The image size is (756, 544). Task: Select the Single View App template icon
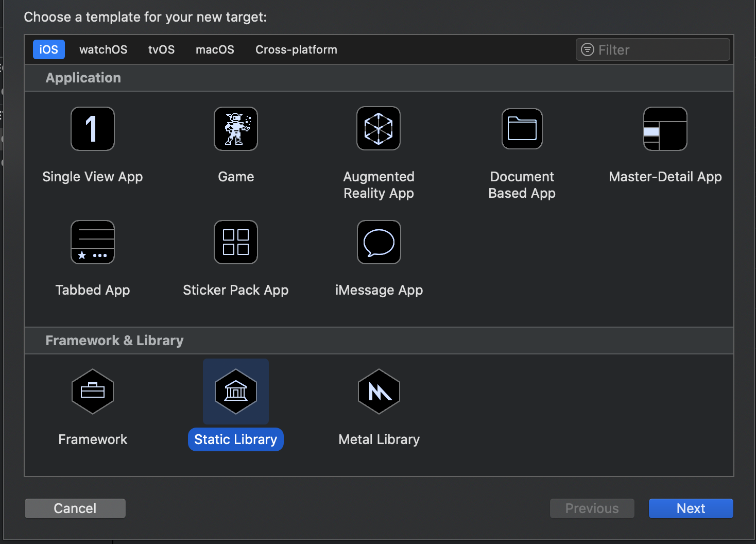[93, 129]
